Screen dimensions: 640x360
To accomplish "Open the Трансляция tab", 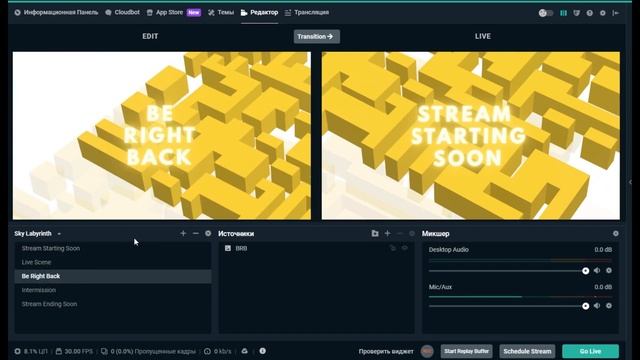I will pyautogui.click(x=307, y=12).
